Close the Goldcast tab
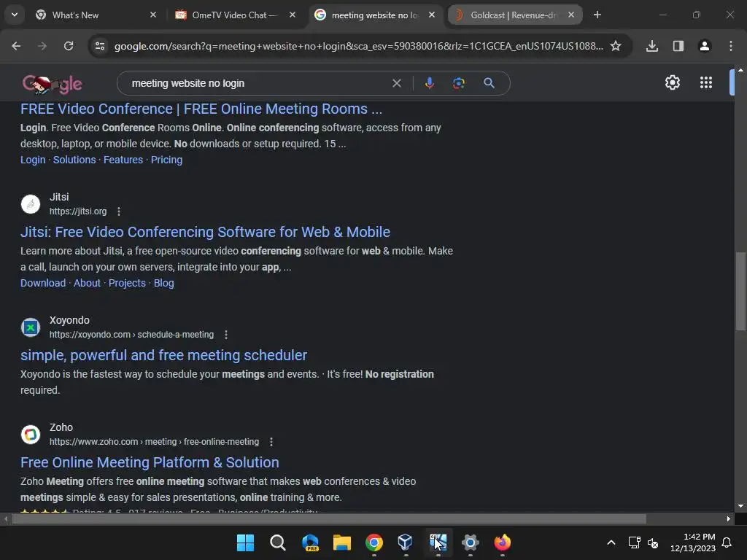The height and width of the screenshot is (560, 747). pos(571,15)
